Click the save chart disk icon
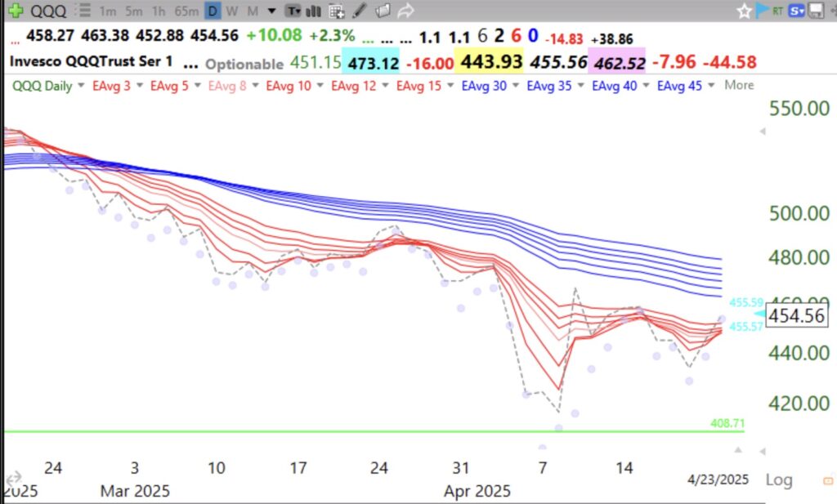Image resolution: width=837 pixels, height=504 pixels. [817, 11]
